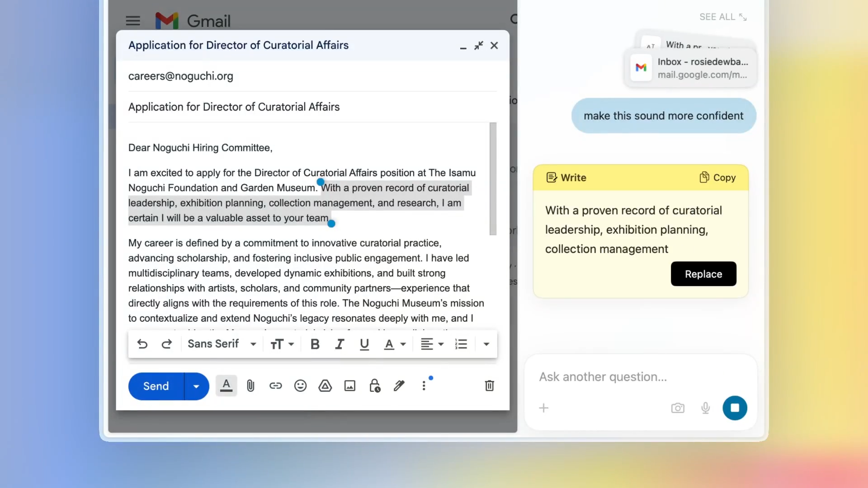
Task: Redo the last edit in compose toolbar
Action: 167,344
